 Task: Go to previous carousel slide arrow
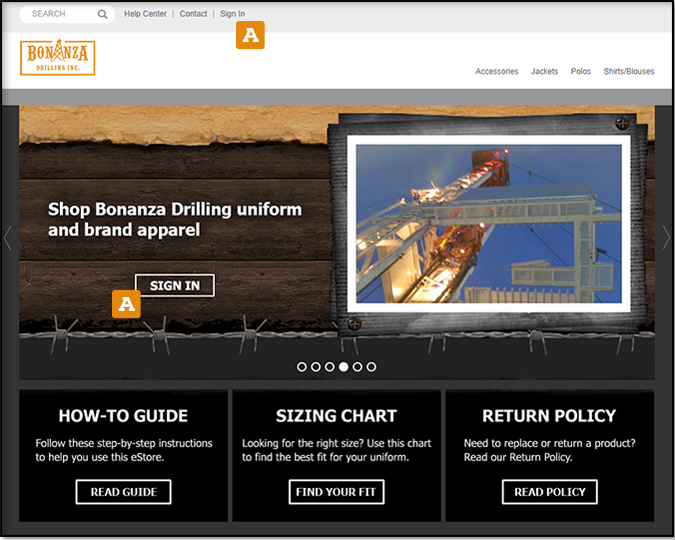8,237
